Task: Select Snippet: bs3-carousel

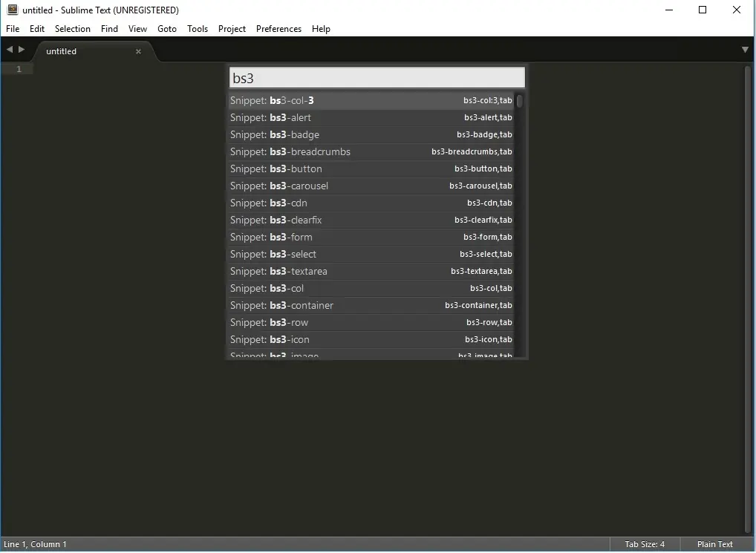Action: click(371, 186)
